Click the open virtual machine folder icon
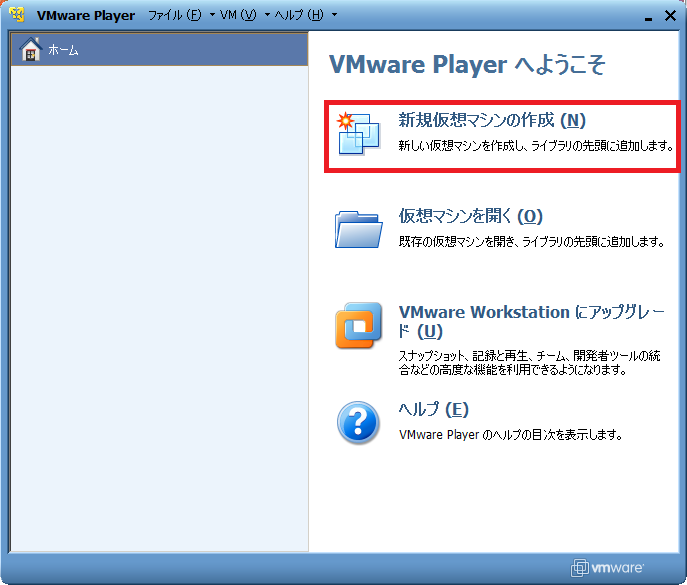 [358, 229]
